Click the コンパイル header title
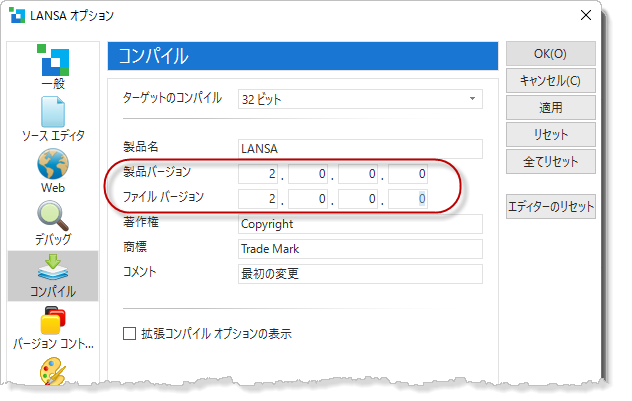The width and height of the screenshot is (632, 401). pyautogui.click(x=154, y=56)
